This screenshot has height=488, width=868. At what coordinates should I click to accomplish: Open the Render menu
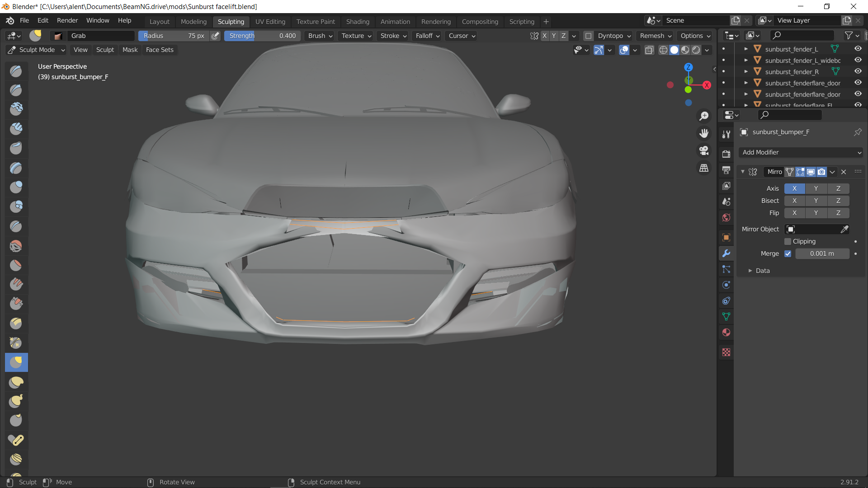(x=67, y=20)
